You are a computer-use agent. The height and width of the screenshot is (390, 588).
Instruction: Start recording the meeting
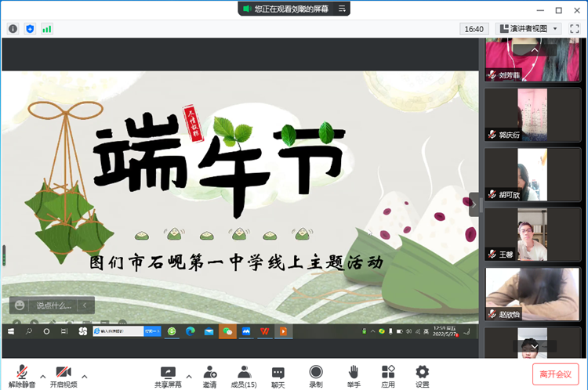click(316, 377)
